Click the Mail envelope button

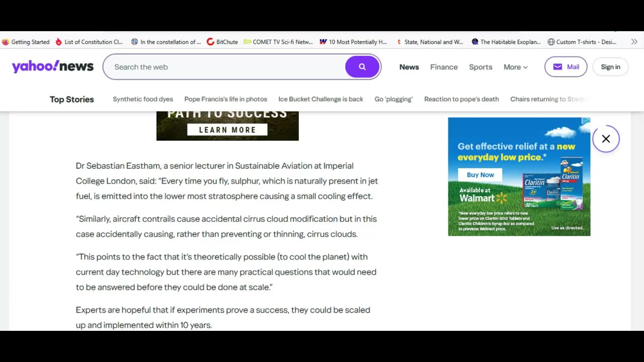pyautogui.click(x=566, y=67)
